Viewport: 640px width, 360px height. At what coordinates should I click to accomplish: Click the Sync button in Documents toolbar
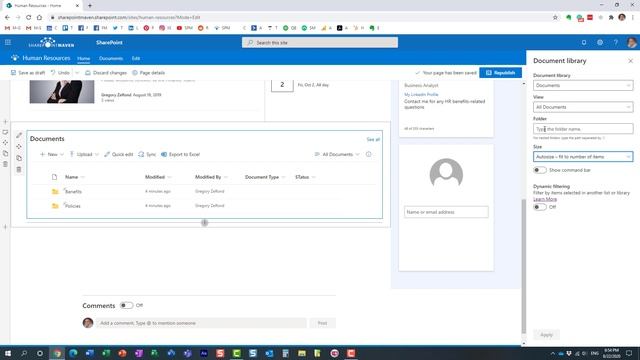point(147,154)
